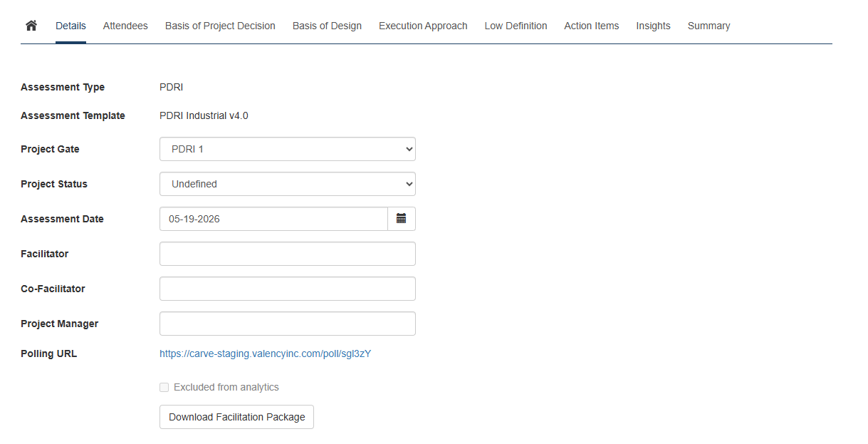This screenshot has width=868, height=444.
Task: Open the Summary tab
Action: click(708, 26)
